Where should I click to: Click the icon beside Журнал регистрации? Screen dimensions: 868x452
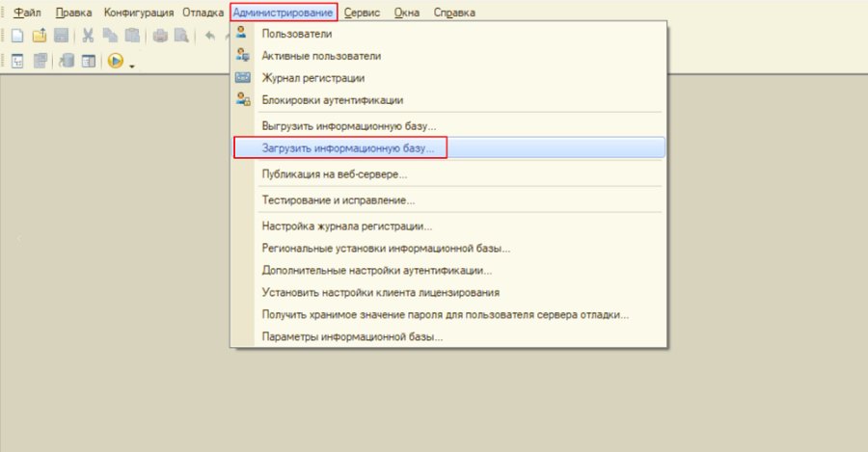click(x=243, y=77)
